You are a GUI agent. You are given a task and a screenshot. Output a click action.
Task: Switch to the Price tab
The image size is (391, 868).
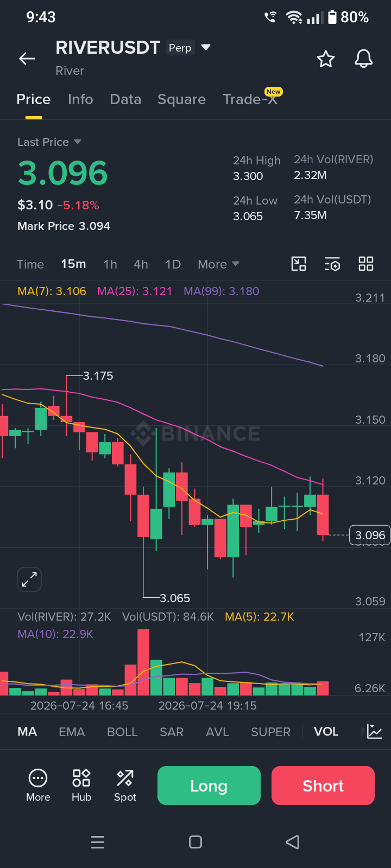pyautogui.click(x=34, y=99)
